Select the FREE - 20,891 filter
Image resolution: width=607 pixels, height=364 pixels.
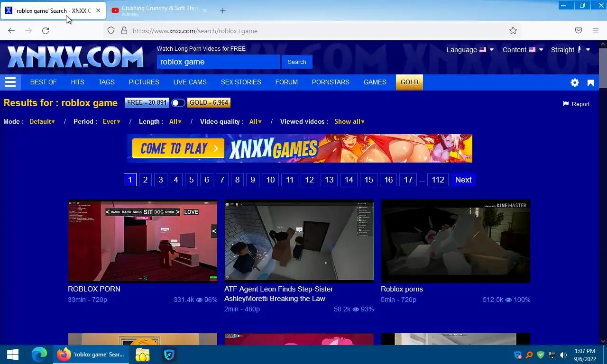pos(147,102)
